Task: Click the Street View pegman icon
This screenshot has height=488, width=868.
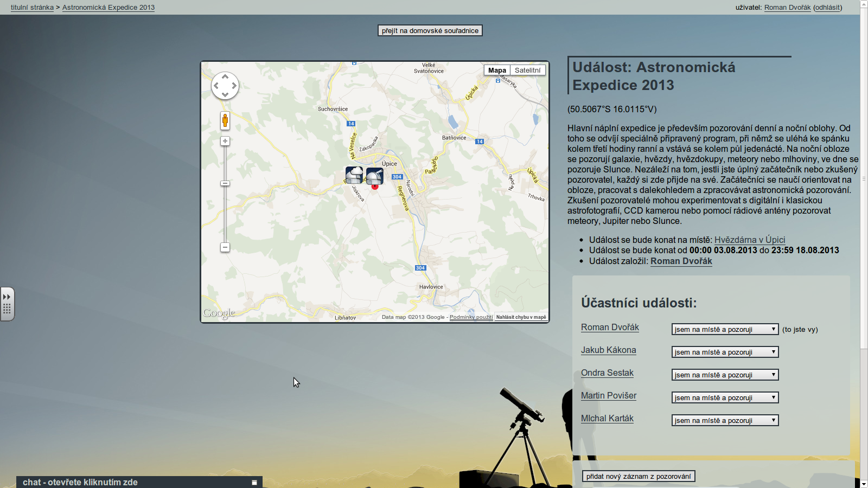Action: pyautogui.click(x=225, y=120)
